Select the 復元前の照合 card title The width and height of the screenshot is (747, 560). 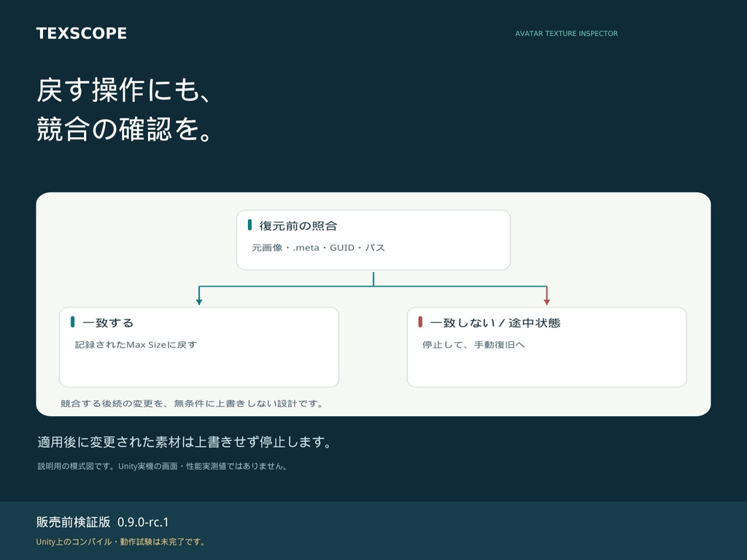pos(298,226)
